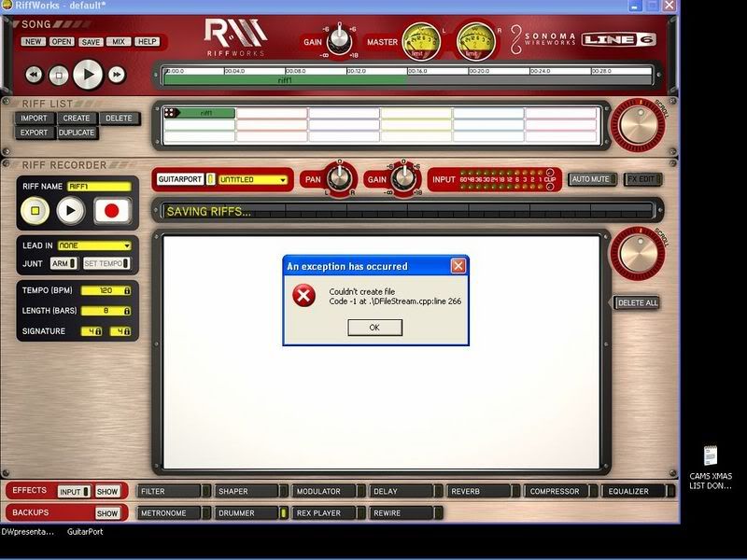Open the HELP menu item
747x560 pixels.
[147, 42]
